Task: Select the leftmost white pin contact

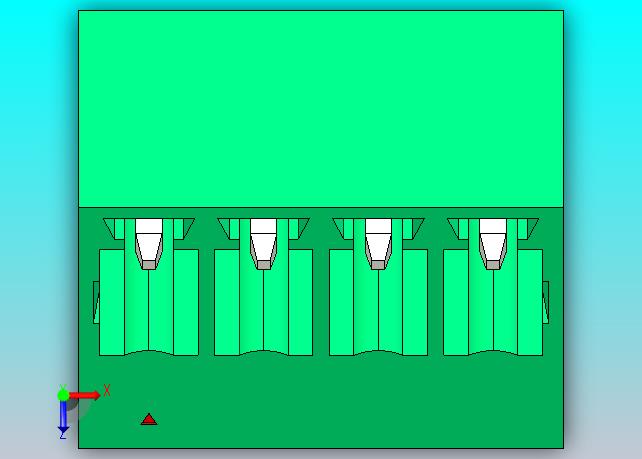Action: coord(149,244)
